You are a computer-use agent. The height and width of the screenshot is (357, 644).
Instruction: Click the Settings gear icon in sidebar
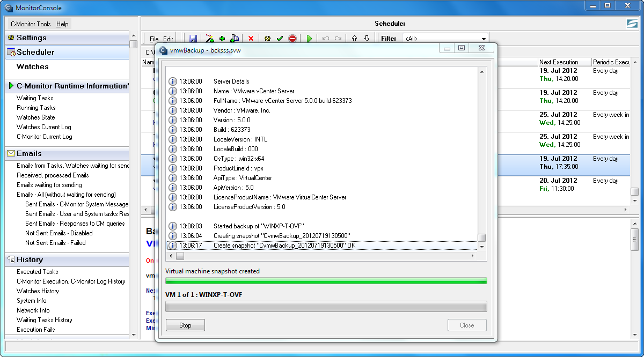point(11,38)
